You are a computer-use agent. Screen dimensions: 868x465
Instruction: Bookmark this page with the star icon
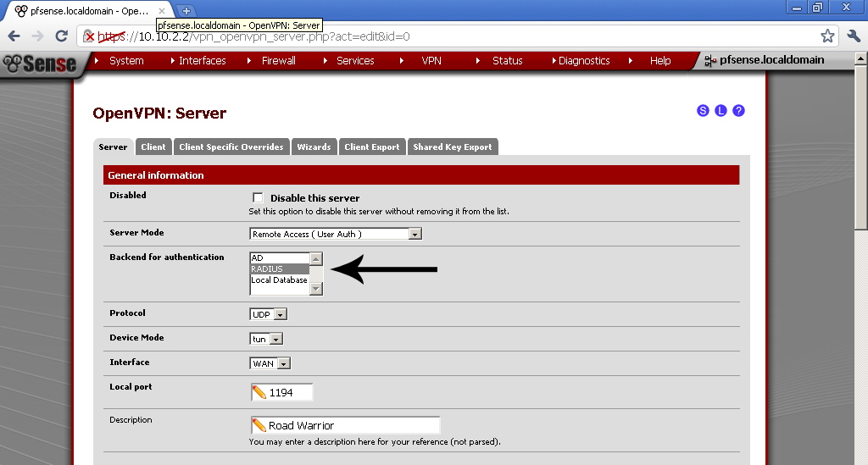(x=827, y=36)
